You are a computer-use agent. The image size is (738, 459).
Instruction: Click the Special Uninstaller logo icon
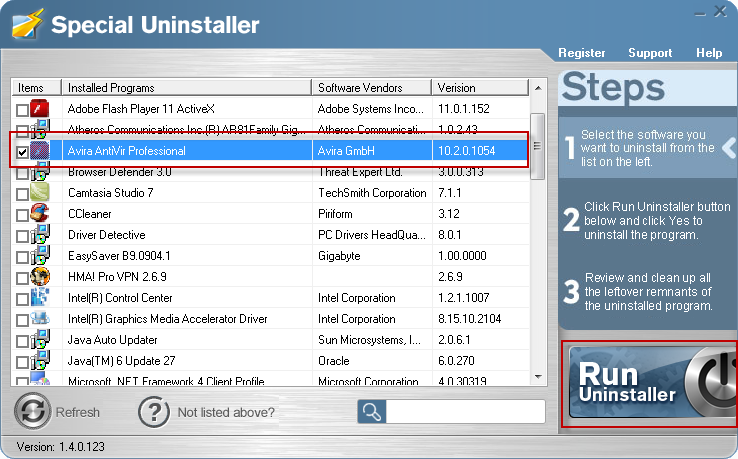coord(27,24)
